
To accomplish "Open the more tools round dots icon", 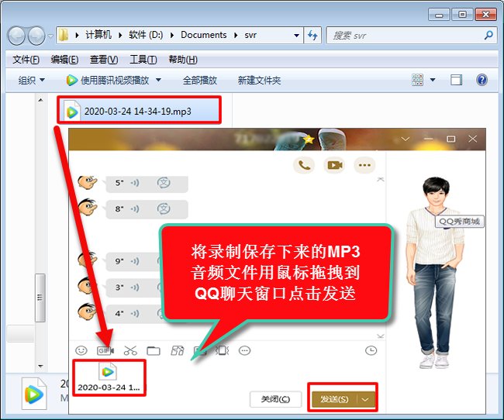I will click(244, 350).
